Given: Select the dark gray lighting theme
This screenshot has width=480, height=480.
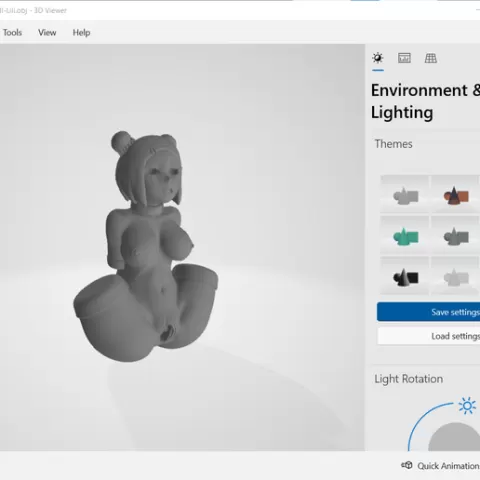Looking at the screenshot, I should click(455, 235).
